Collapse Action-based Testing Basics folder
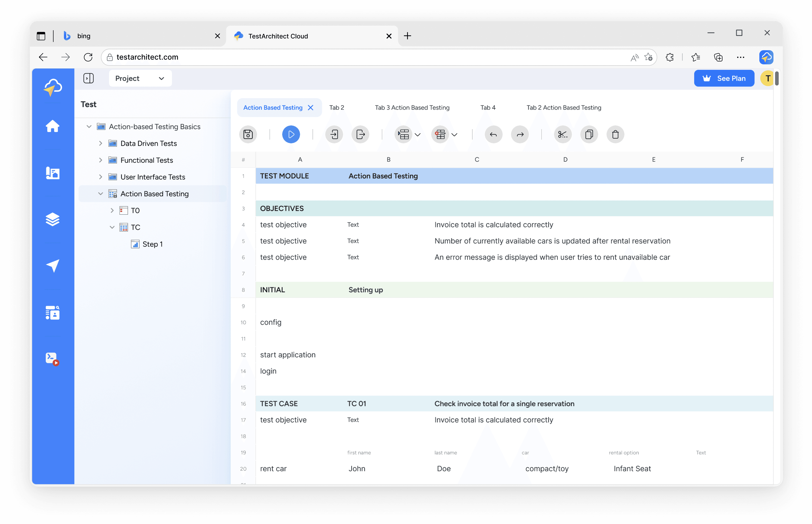 [89, 126]
